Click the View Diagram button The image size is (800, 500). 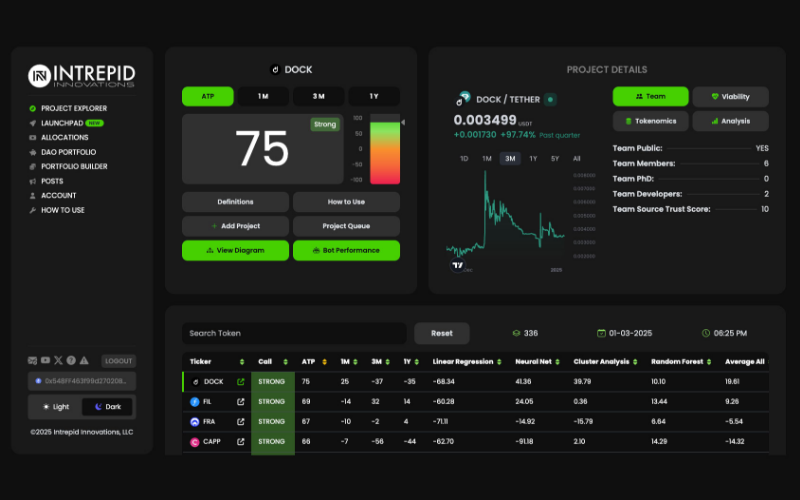tap(235, 251)
